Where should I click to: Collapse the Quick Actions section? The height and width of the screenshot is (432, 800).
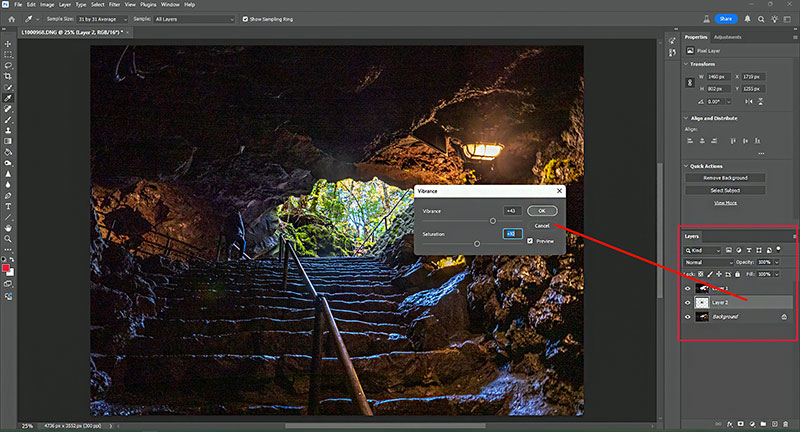[x=685, y=167]
